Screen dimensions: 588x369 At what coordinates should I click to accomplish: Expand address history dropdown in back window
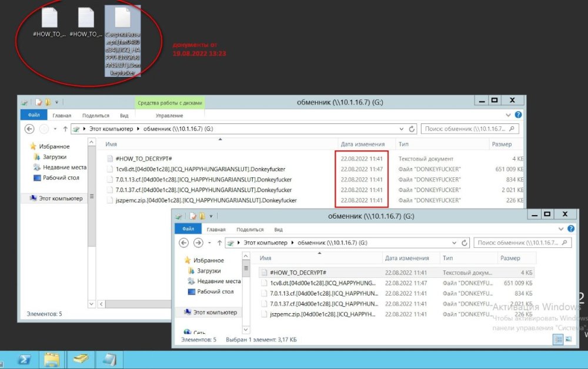click(x=401, y=129)
